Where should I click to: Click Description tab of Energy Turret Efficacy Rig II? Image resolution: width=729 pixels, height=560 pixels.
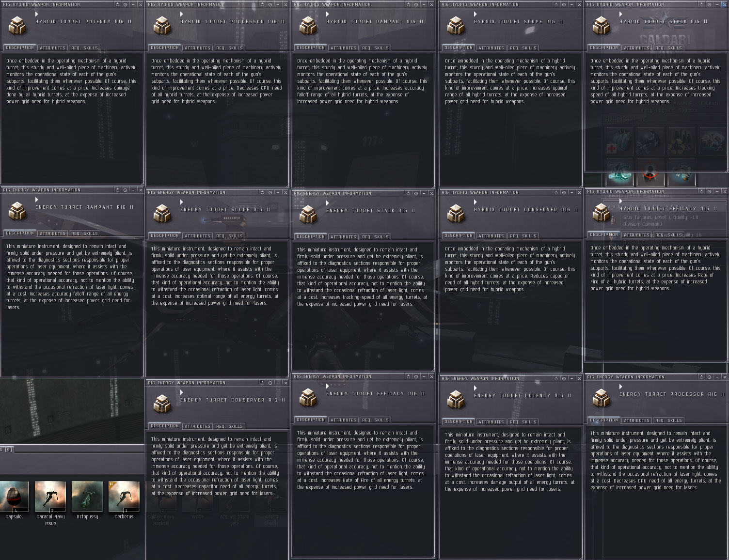311,420
